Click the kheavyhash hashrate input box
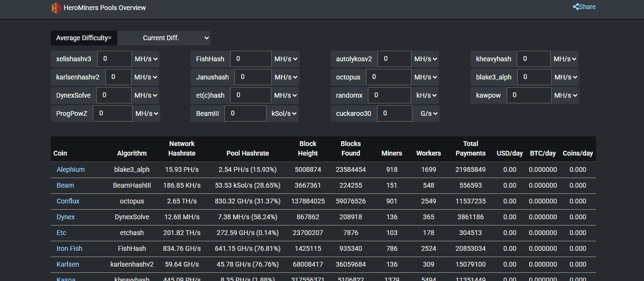644x281 pixels. click(533, 59)
